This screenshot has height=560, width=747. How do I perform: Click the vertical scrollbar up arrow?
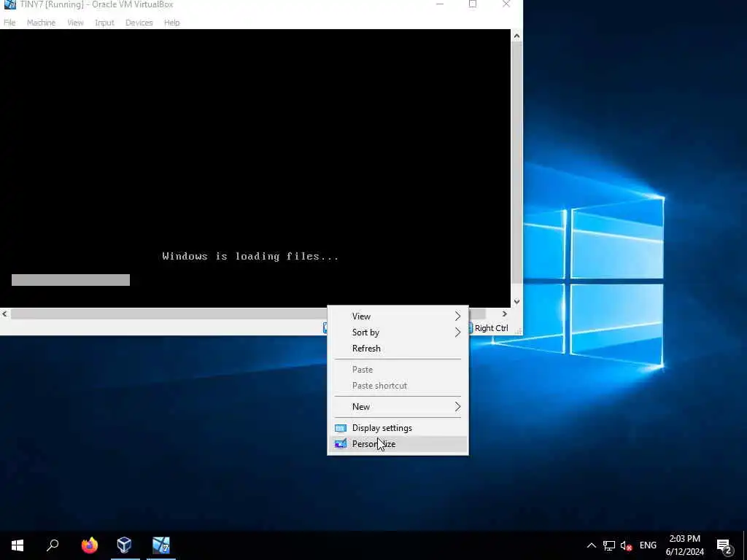pyautogui.click(x=516, y=36)
